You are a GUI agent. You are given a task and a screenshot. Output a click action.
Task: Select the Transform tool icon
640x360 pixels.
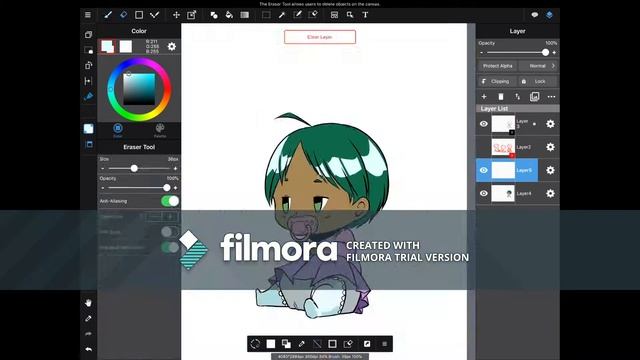[191, 15]
